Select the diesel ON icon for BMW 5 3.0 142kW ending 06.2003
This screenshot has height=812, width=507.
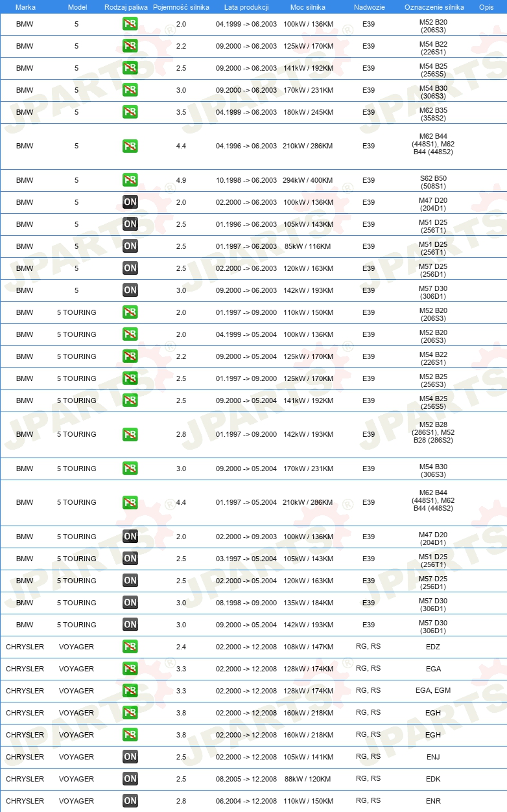point(130,290)
